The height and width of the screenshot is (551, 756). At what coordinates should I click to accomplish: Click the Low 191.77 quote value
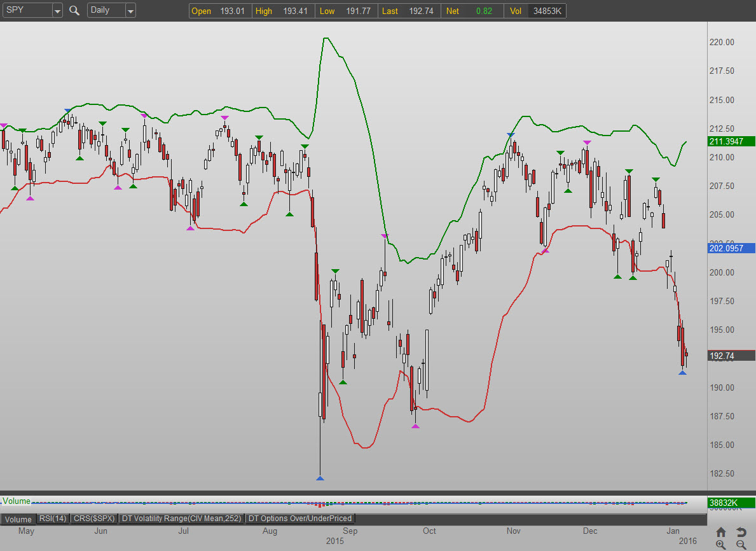coord(358,11)
